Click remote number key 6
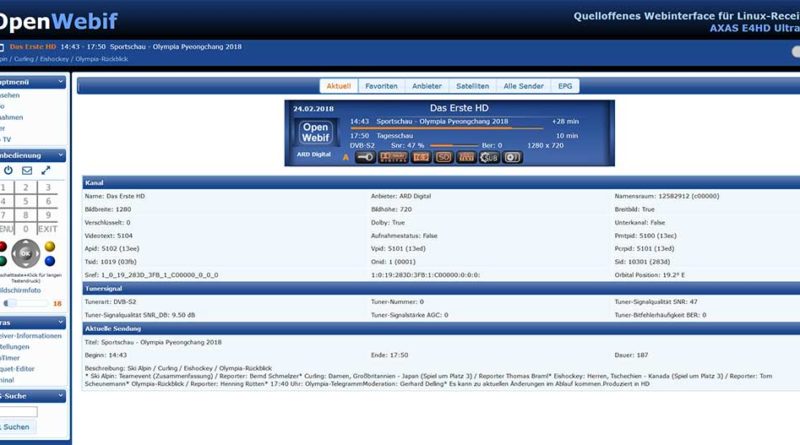Screen dimensions: 800x445 click(48, 201)
